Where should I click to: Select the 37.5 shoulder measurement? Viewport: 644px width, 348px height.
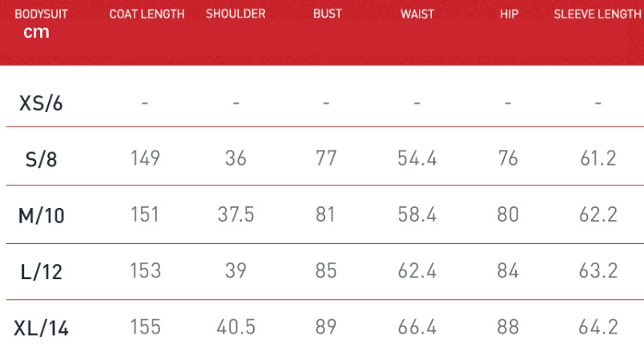[235, 214]
